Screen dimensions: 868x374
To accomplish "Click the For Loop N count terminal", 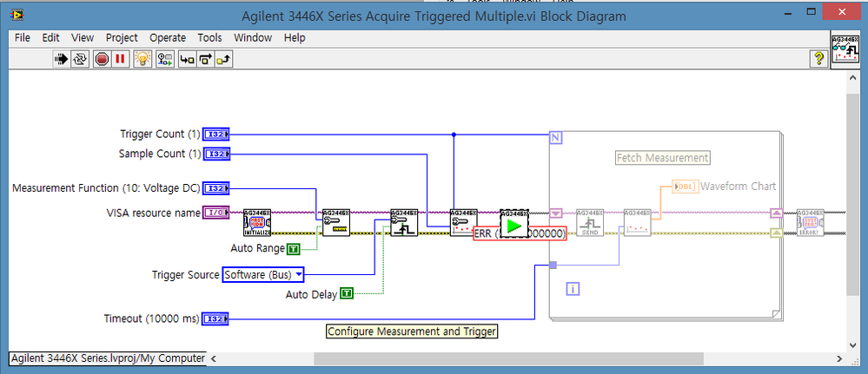I will click(556, 137).
